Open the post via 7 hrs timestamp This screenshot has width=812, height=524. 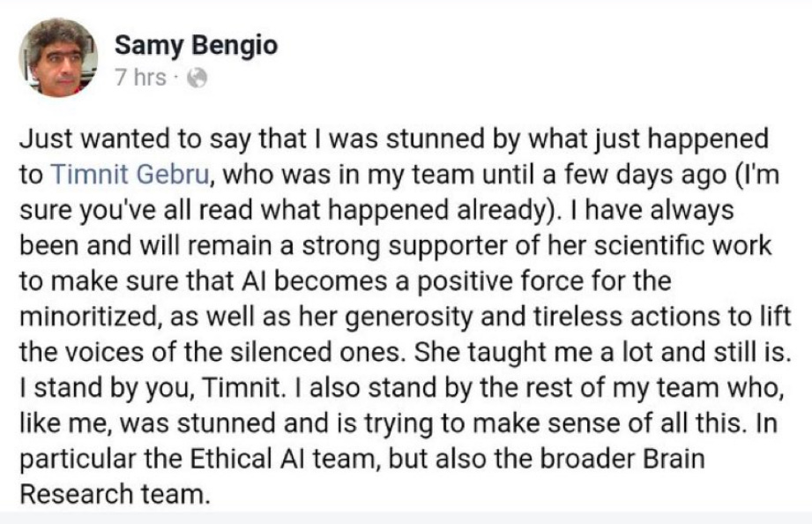click(140, 78)
